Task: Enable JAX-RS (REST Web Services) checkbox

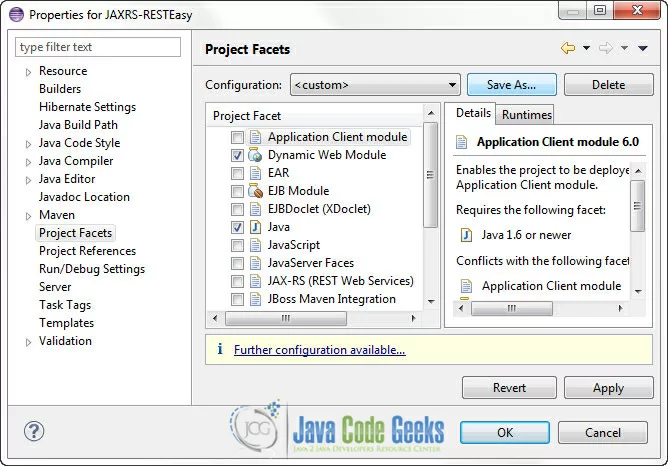Action: (x=237, y=281)
